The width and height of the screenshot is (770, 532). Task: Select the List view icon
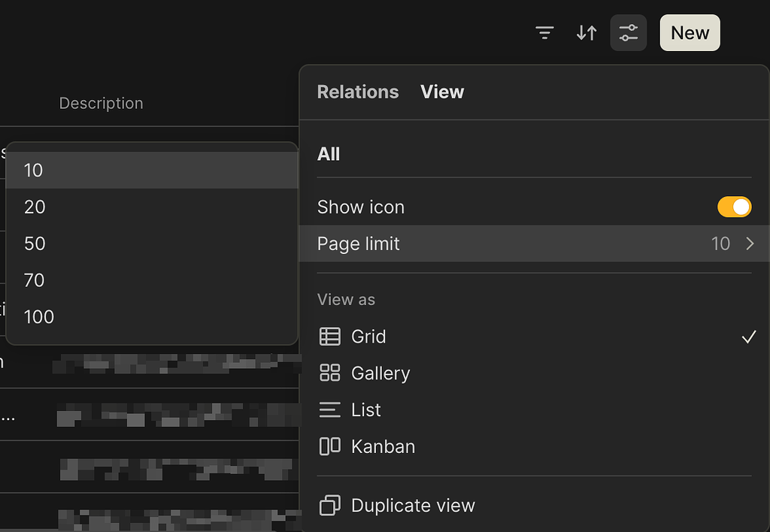coord(329,410)
